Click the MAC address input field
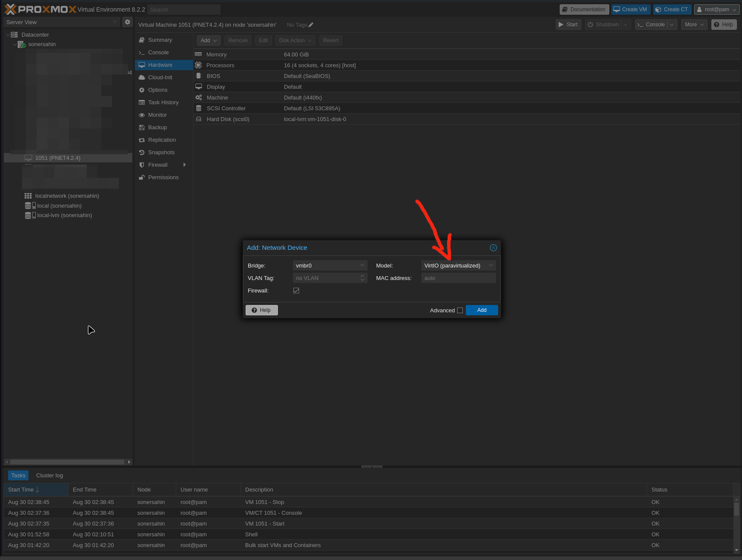Viewport: 742px width, 560px height. pyautogui.click(x=458, y=278)
